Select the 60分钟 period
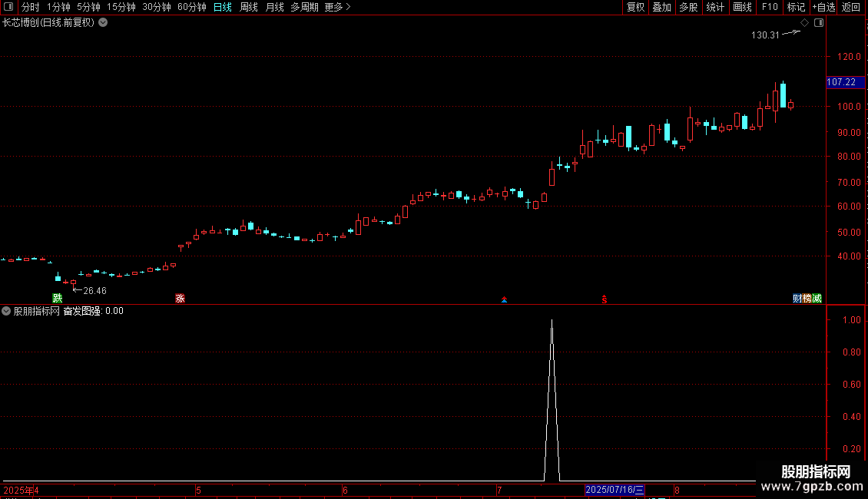This screenshot has height=499, width=868. click(191, 7)
